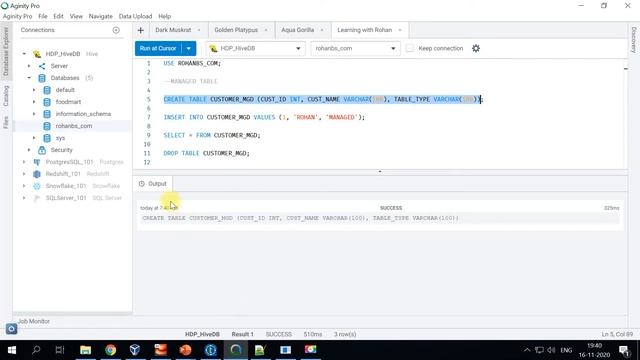Switch to the Aqua Gorilla tab
This screenshot has width=640, height=360.
pos(298,30)
